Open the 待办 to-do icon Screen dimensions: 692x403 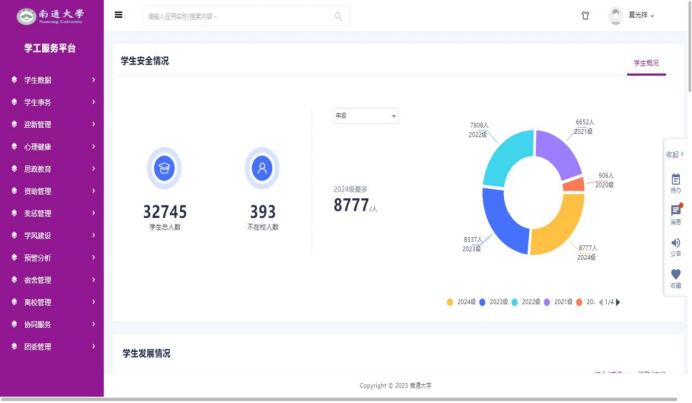[x=676, y=183]
